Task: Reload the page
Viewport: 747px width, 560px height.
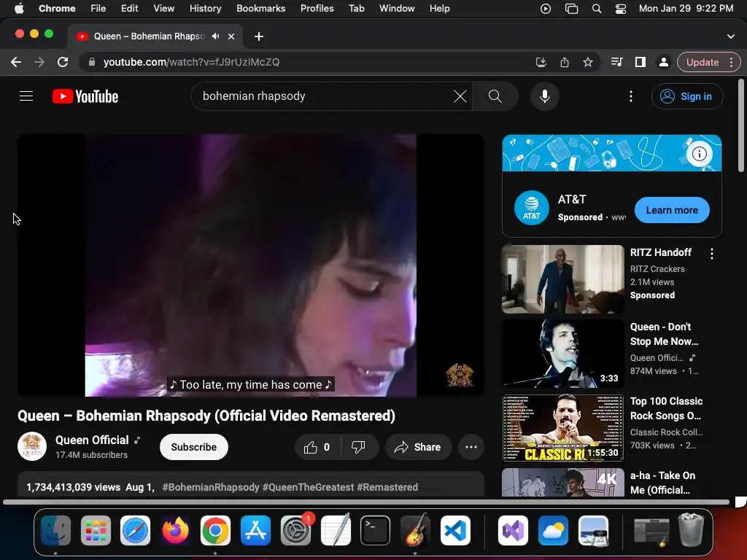Action: pyautogui.click(x=63, y=62)
